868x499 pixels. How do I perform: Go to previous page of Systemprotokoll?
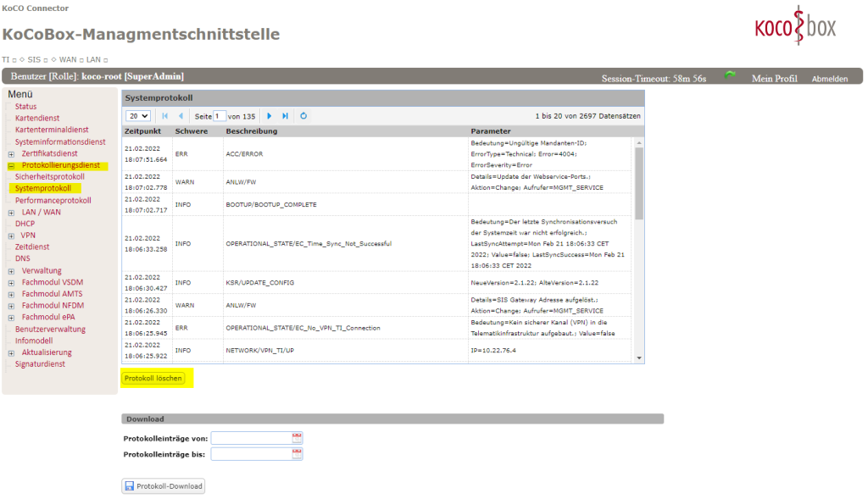coord(181,115)
